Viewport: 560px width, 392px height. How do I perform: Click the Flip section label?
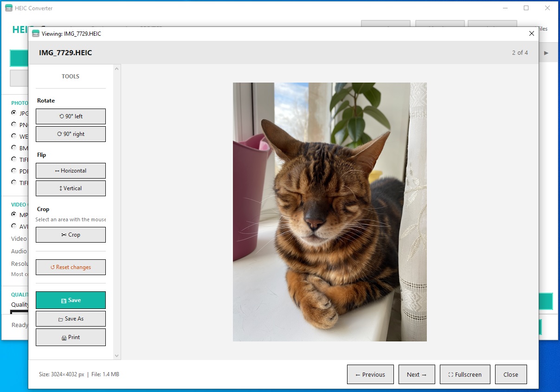coord(42,155)
